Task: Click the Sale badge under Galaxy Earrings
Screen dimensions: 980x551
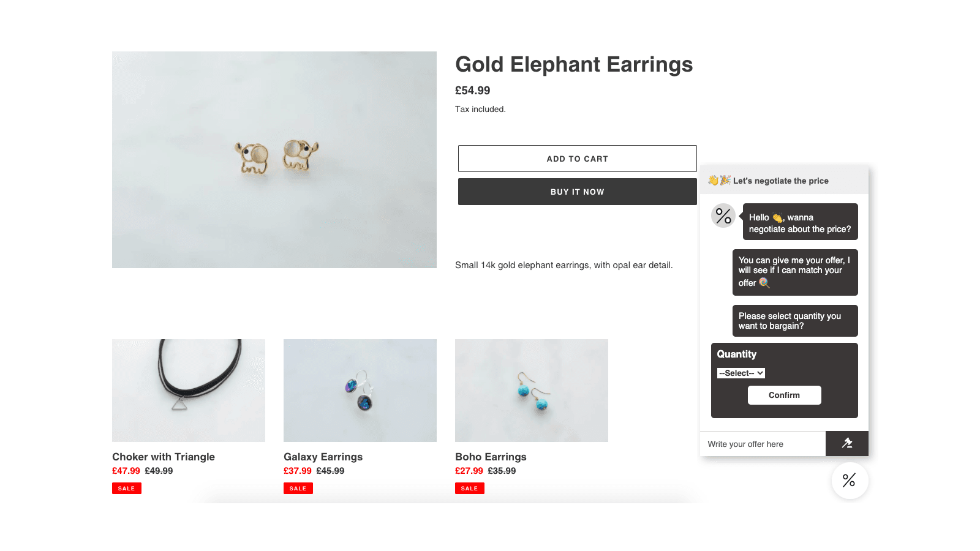Action: click(x=298, y=488)
